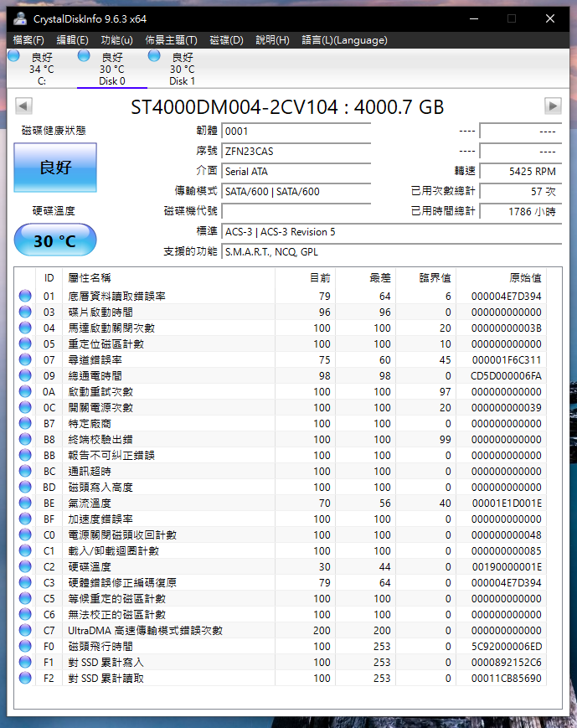Screen dimensions: 577x728
Task: Click the 臨界值 column header
Action: 425,277
